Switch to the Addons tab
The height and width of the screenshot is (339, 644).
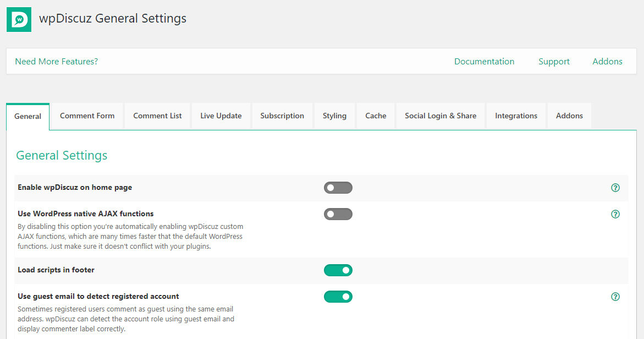[x=569, y=116]
